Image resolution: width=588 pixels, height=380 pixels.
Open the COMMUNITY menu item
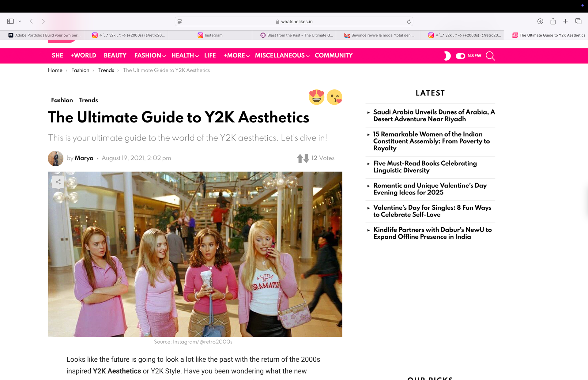(334, 55)
